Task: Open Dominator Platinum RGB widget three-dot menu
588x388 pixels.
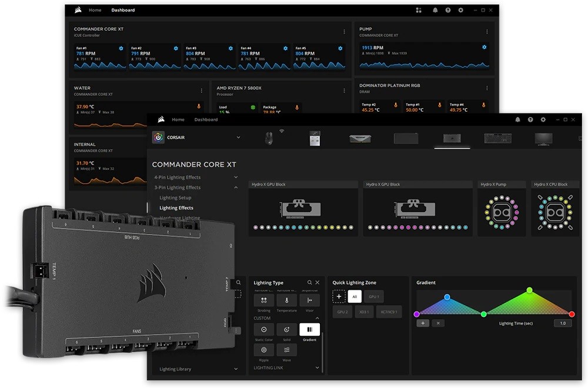Action: 487,88
